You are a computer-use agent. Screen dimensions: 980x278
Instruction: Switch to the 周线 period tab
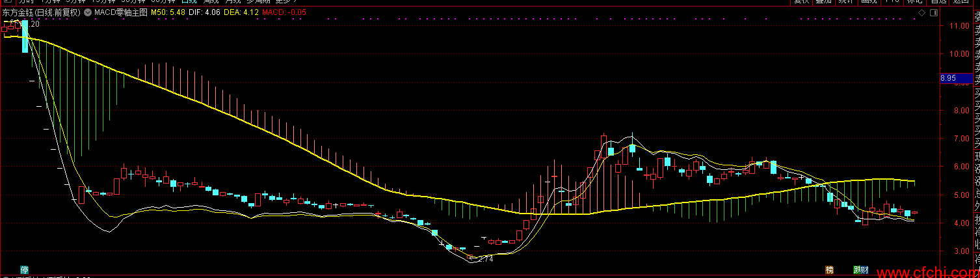pyautogui.click(x=211, y=2)
